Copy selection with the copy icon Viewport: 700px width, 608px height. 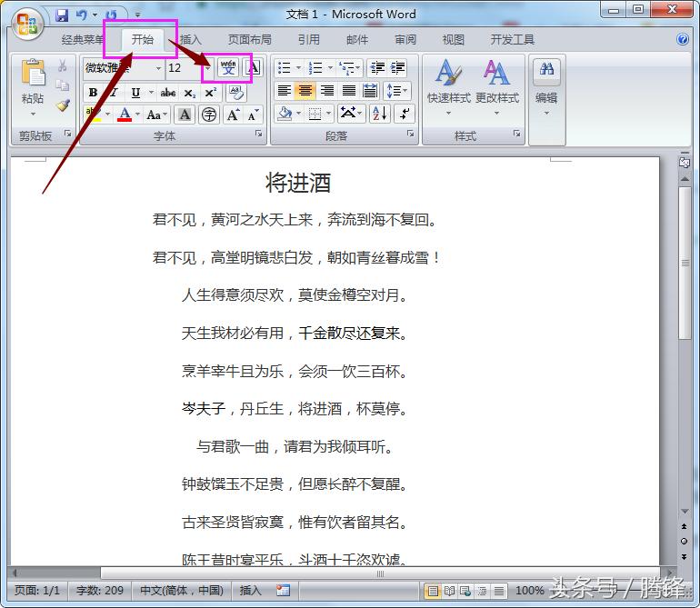[x=63, y=85]
